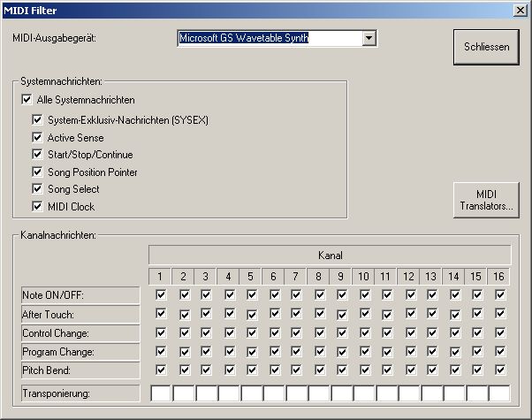The height and width of the screenshot is (420, 532).
Task: Open the MIDI-Ausgabegerät dropdown arrow
Action: click(x=369, y=38)
